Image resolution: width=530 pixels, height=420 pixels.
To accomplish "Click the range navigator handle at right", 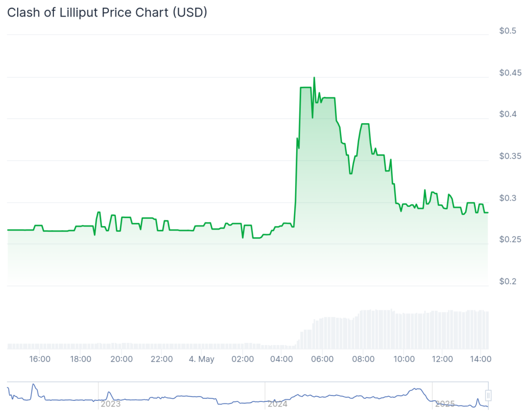I will 488,396.
